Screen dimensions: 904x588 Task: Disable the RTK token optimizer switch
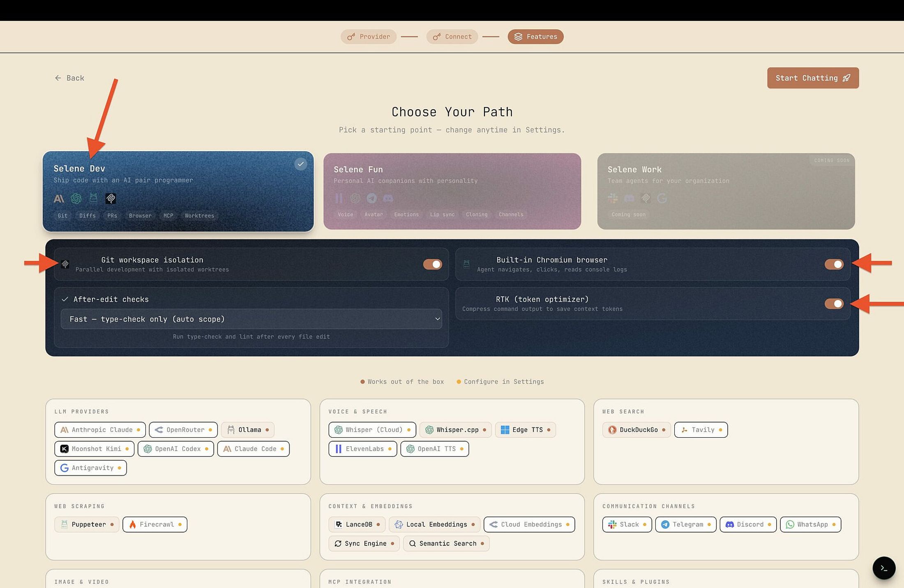pos(834,304)
